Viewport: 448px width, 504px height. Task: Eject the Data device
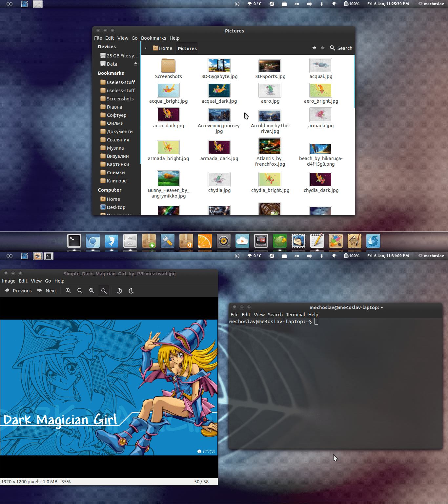pos(136,64)
